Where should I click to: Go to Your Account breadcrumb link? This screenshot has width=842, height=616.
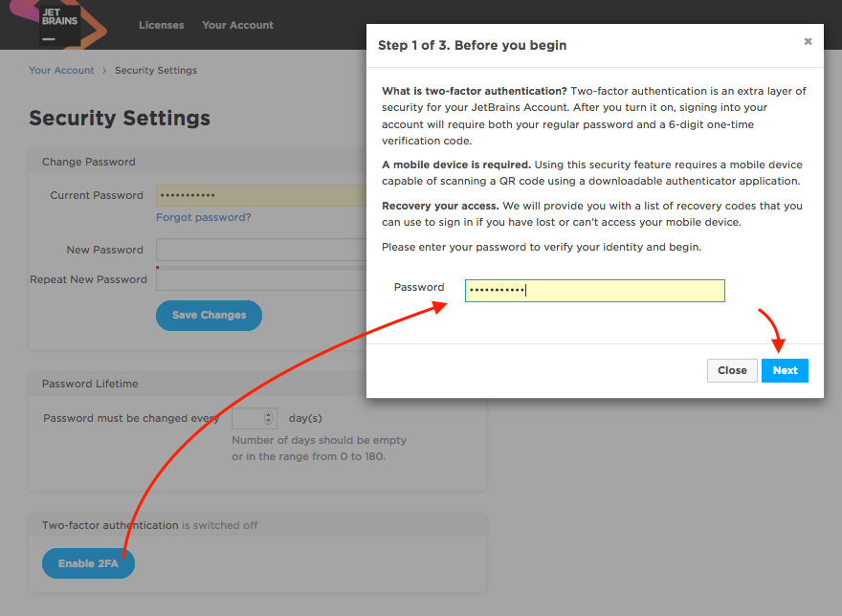pyautogui.click(x=61, y=71)
